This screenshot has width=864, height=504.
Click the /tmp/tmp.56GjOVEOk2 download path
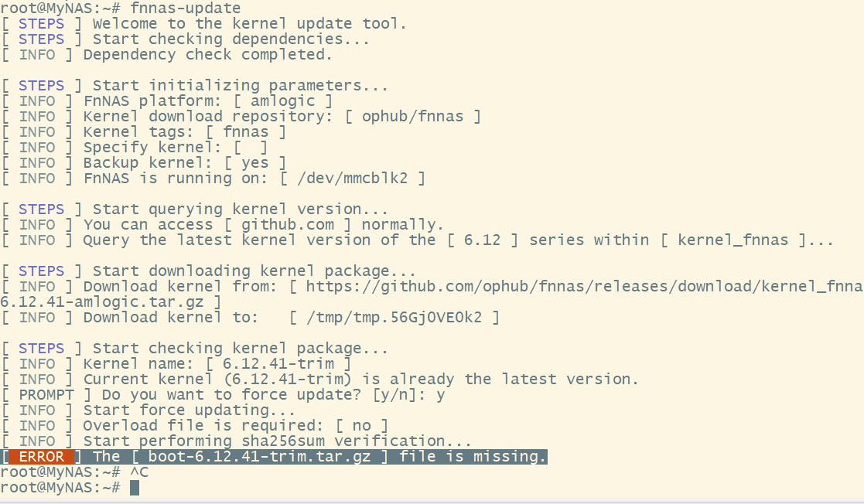coord(394,318)
